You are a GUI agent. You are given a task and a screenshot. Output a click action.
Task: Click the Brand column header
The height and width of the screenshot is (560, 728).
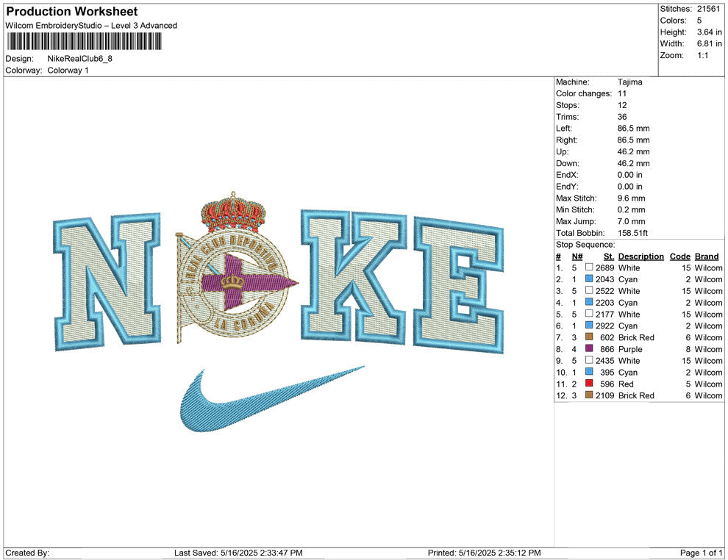click(707, 256)
